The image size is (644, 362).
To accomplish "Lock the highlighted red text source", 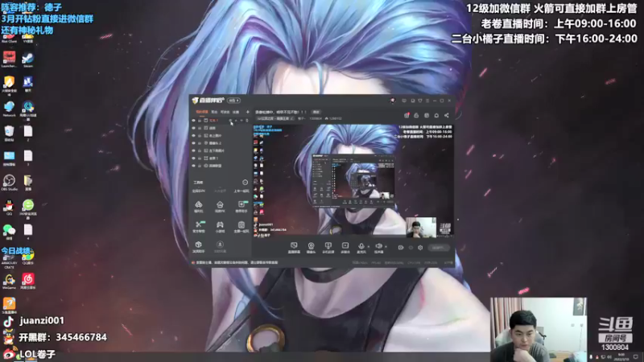I will pos(200,121).
